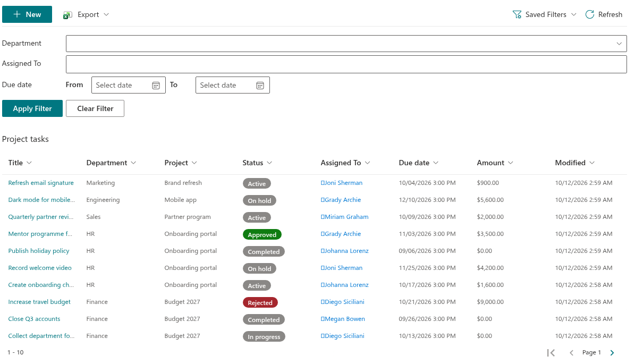Click Grady Archie on Dark mode row
The image size is (635, 364).
tap(341, 200)
